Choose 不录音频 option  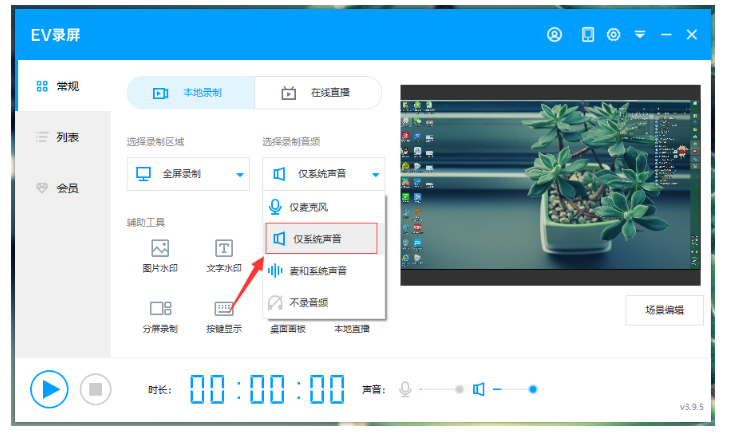click(x=324, y=302)
